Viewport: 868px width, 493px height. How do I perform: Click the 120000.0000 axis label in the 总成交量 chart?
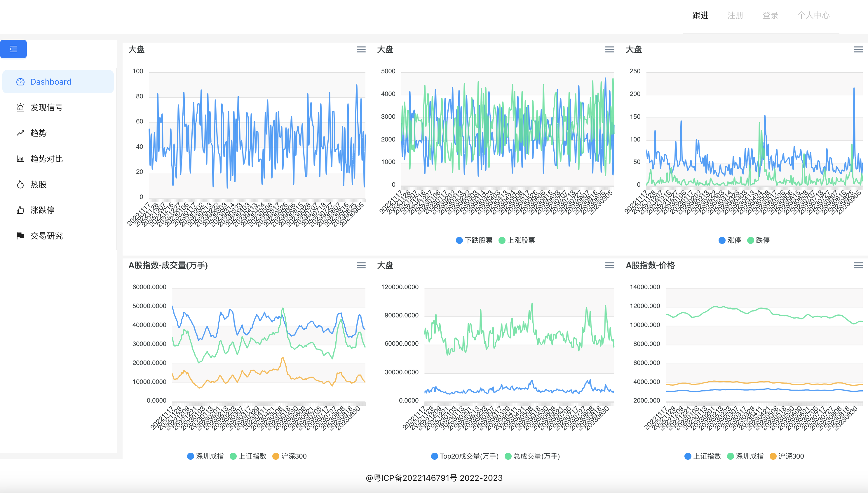tap(400, 287)
